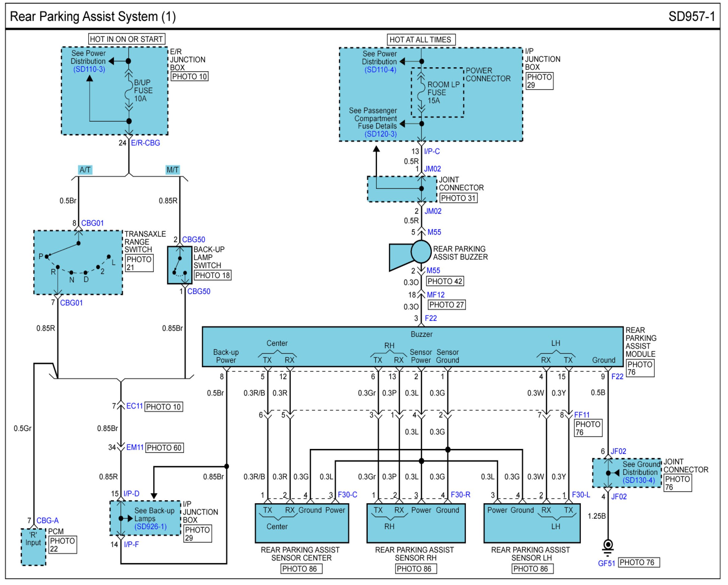Follow the SD120-3 fuse details link
This screenshot has width=728, height=585.
click(381, 134)
